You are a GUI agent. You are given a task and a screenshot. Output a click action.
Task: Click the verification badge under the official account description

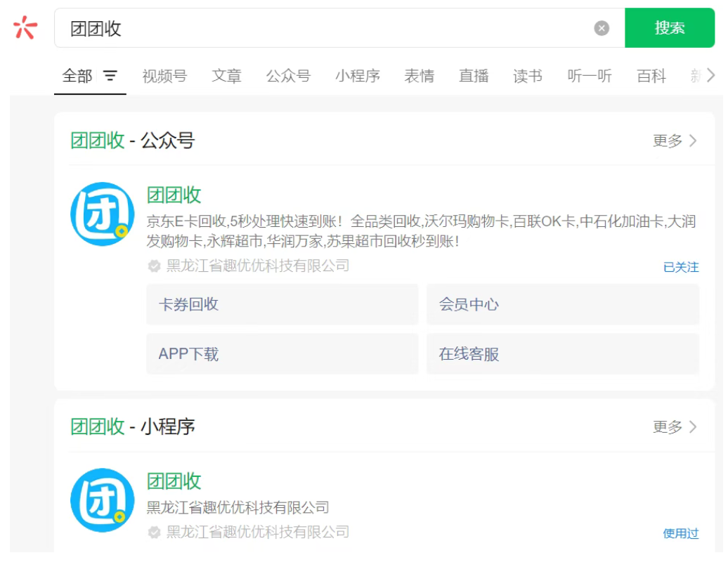[x=154, y=266]
